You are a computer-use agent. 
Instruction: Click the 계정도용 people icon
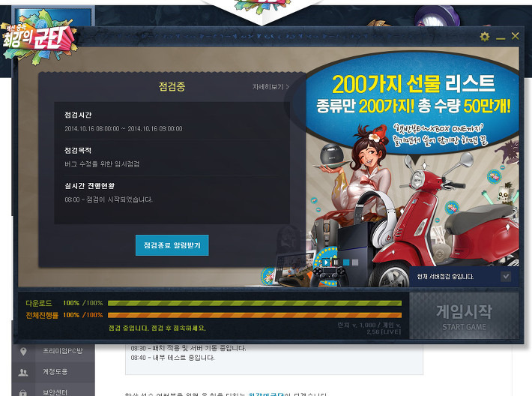pos(23,373)
